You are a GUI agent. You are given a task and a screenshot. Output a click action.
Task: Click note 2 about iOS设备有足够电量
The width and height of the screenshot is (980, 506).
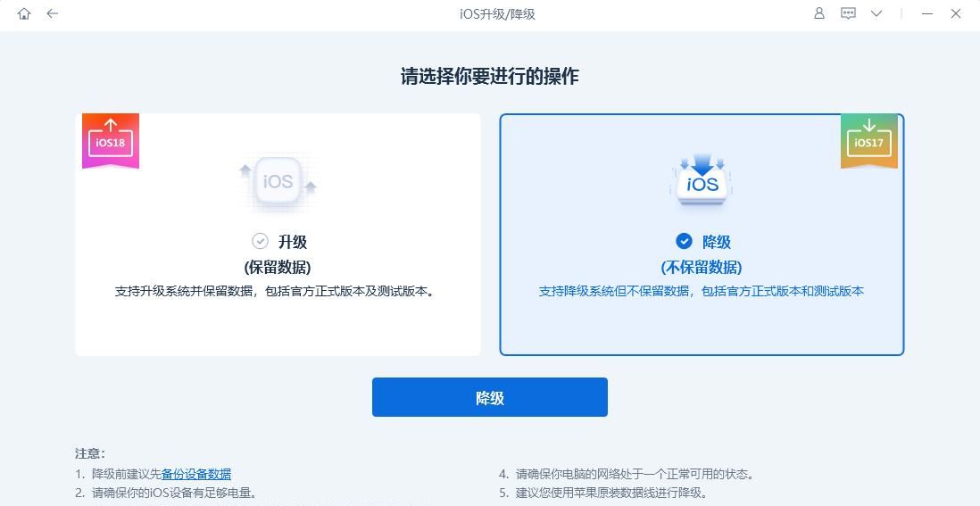coord(166,493)
